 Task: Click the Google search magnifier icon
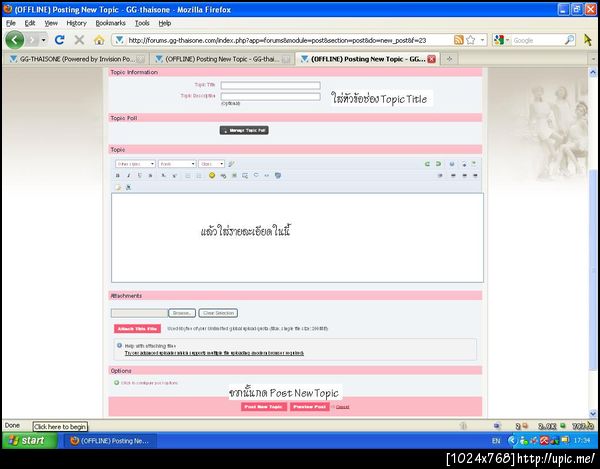(x=569, y=40)
